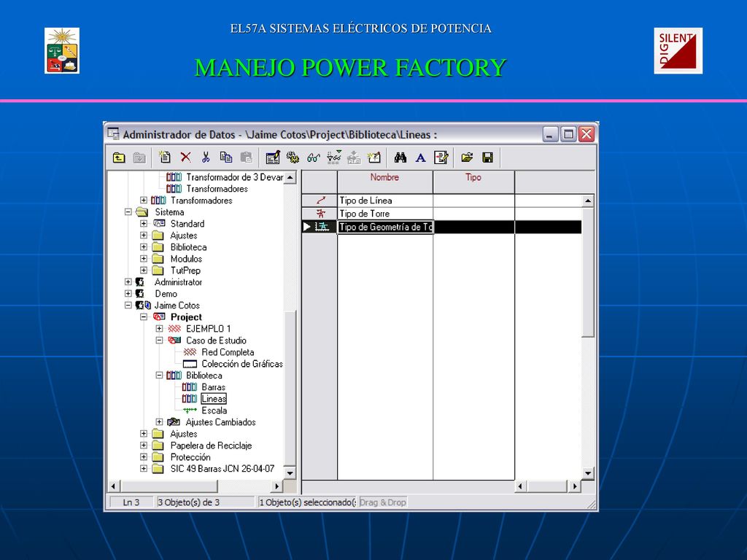
Task: Click the blue letter A icon
Action: (421, 157)
